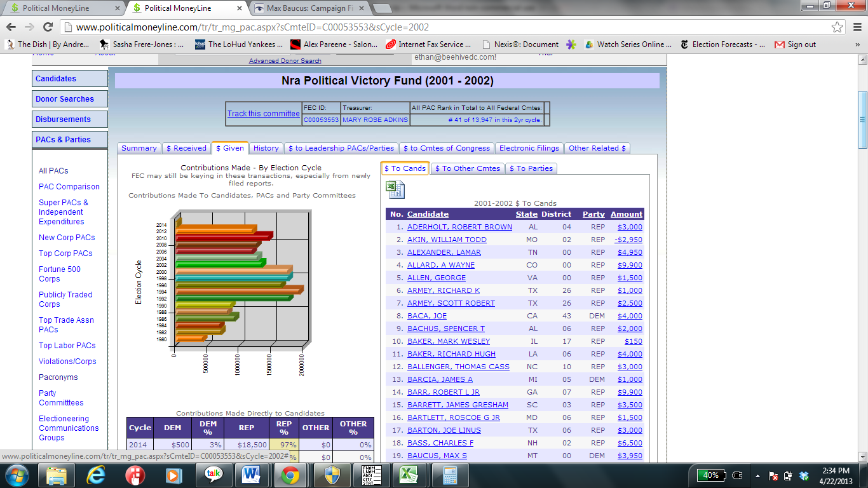868x488 pixels.
Task: Open the $ Received tab
Action: click(186, 148)
